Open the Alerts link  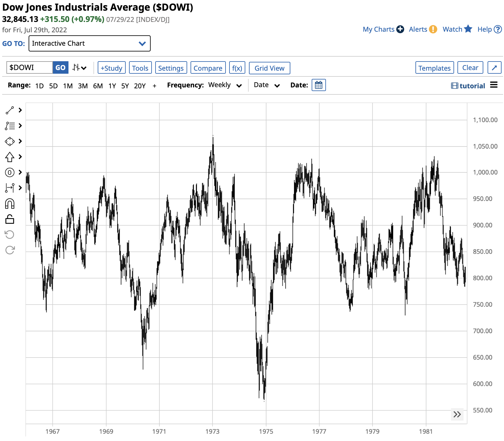(418, 29)
